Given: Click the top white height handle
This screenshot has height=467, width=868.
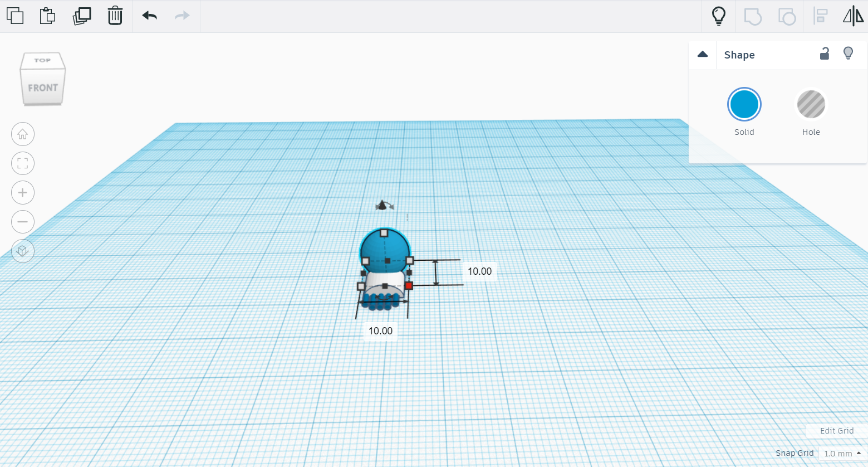Looking at the screenshot, I should (384, 233).
